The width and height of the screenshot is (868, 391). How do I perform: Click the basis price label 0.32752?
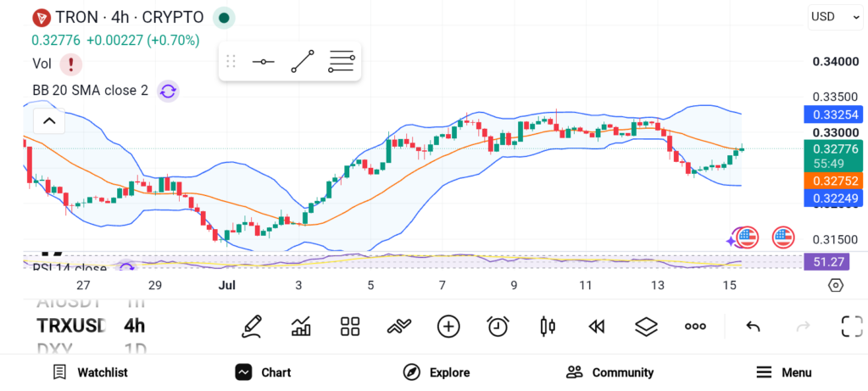tap(832, 182)
